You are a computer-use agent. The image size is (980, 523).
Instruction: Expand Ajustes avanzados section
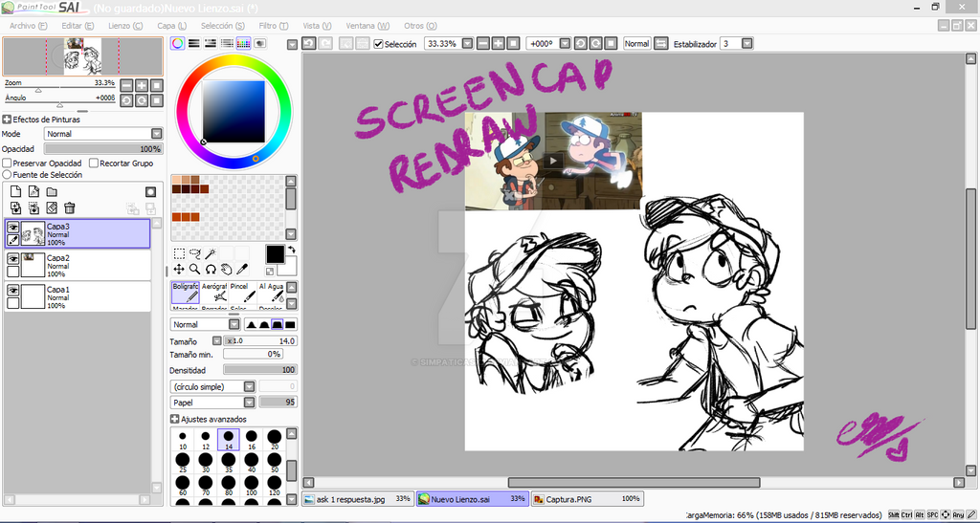point(175,420)
